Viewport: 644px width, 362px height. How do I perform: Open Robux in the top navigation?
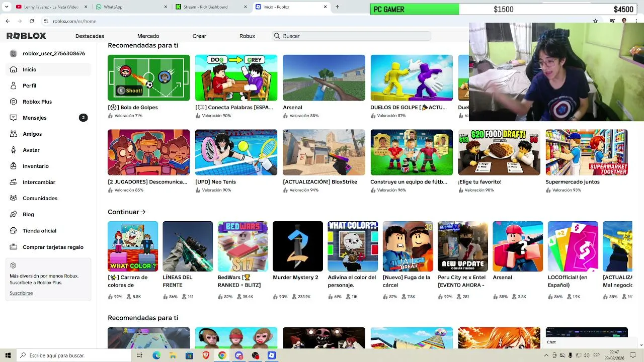tap(247, 36)
